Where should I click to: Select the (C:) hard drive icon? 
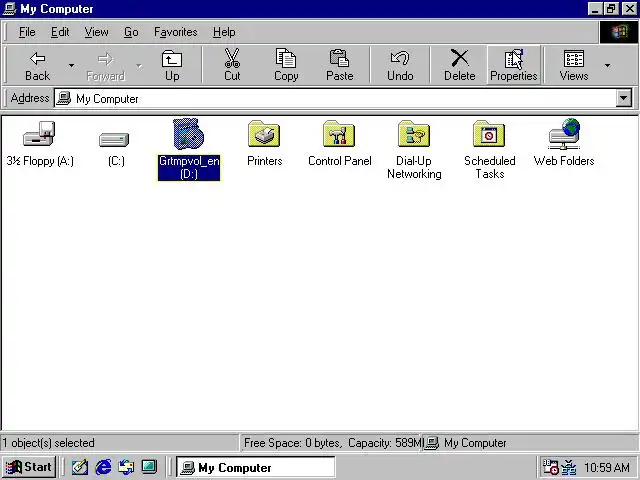click(x=116, y=148)
